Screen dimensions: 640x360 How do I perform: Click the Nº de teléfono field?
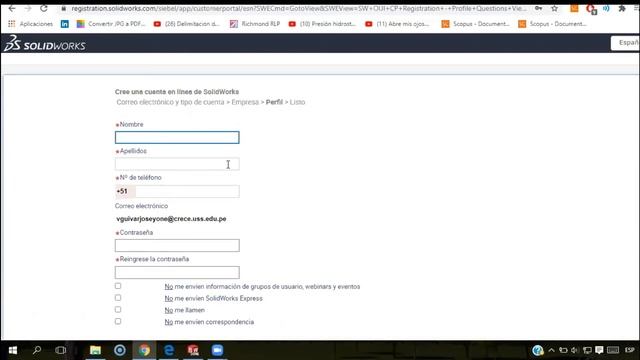tap(177, 191)
